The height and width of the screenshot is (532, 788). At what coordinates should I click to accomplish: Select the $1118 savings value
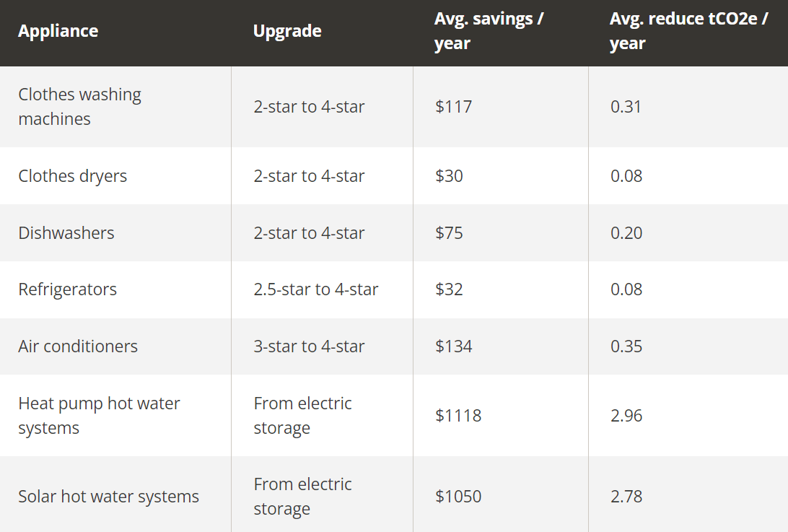[x=458, y=415]
